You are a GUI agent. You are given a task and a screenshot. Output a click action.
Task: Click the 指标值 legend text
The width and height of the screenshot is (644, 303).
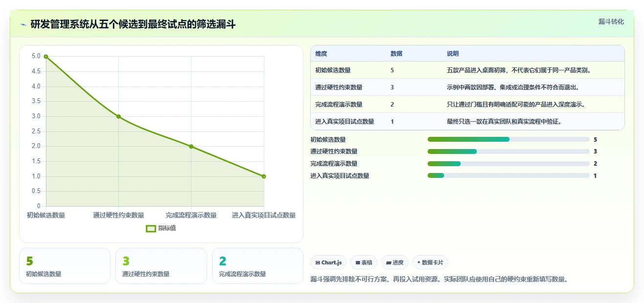167,228
